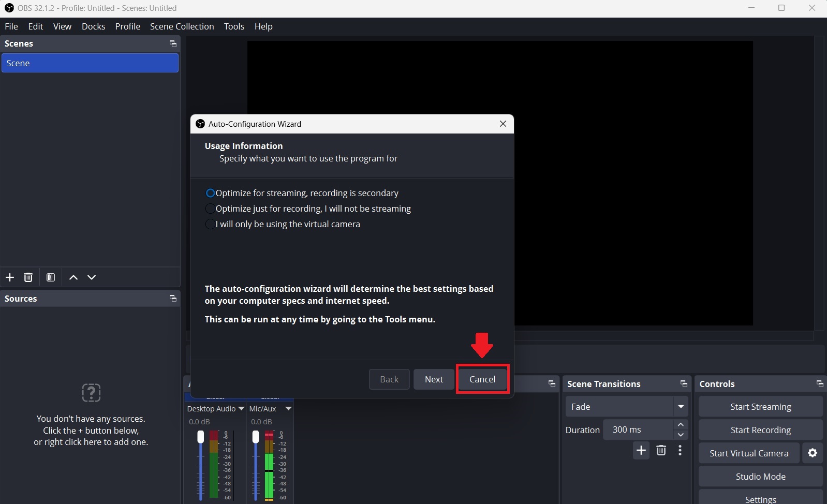Undock the Audio Mixer panel
Screen dimensions: 827x504
coord(552,384)
